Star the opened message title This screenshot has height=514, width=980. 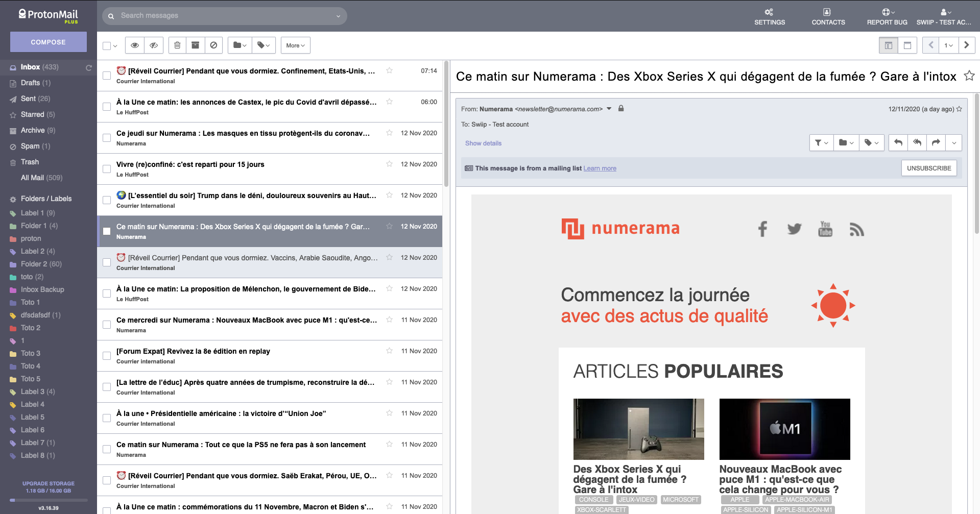969,76
